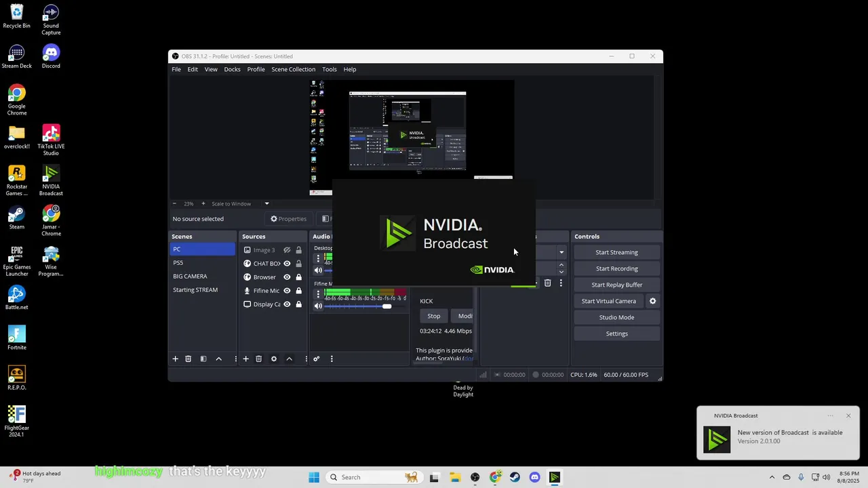Open Sound Capture desktop shortcut

[51, 19]
